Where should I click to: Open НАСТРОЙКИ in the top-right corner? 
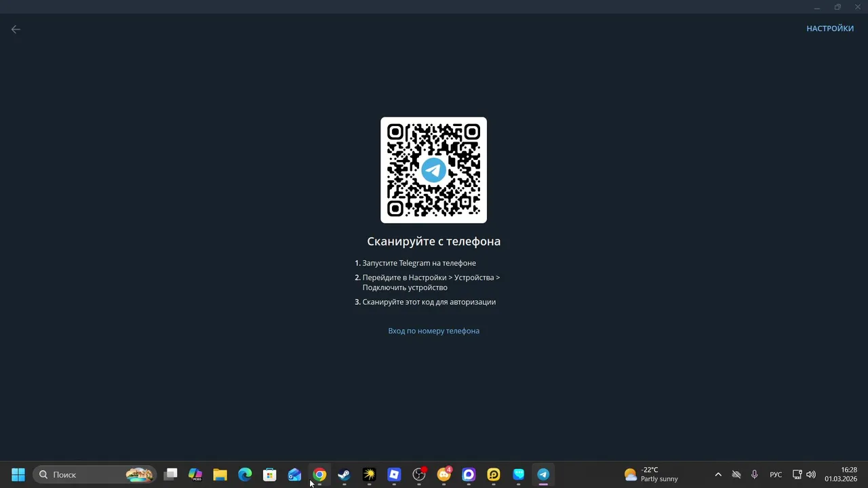coord(829,28)
